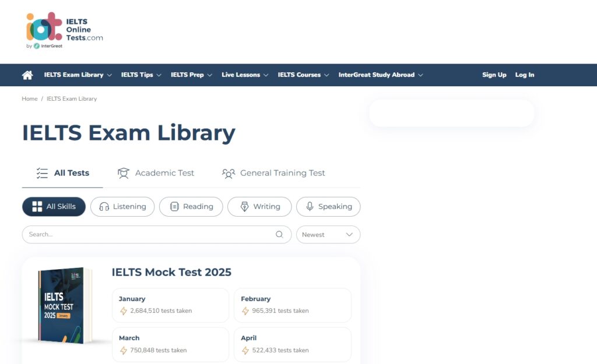Expand the InterGreat Study Abroad menu
Image resolution: width=597 pixels, height=364 pixels.
pos(380,75)
